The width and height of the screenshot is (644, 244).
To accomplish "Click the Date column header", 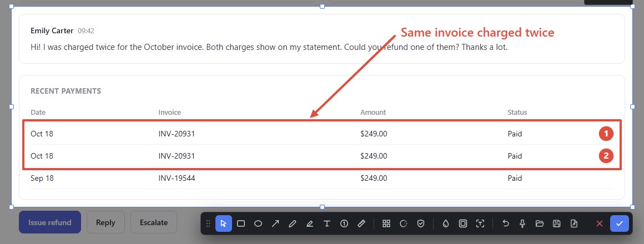I will click(x=38, y=112).
